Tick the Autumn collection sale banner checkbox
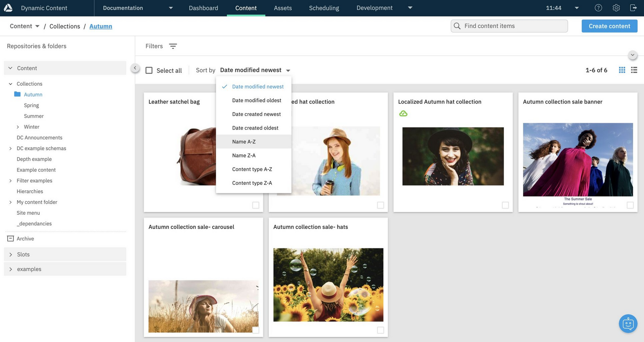Screen dimensions: 644x342 (x=630, y=205)
